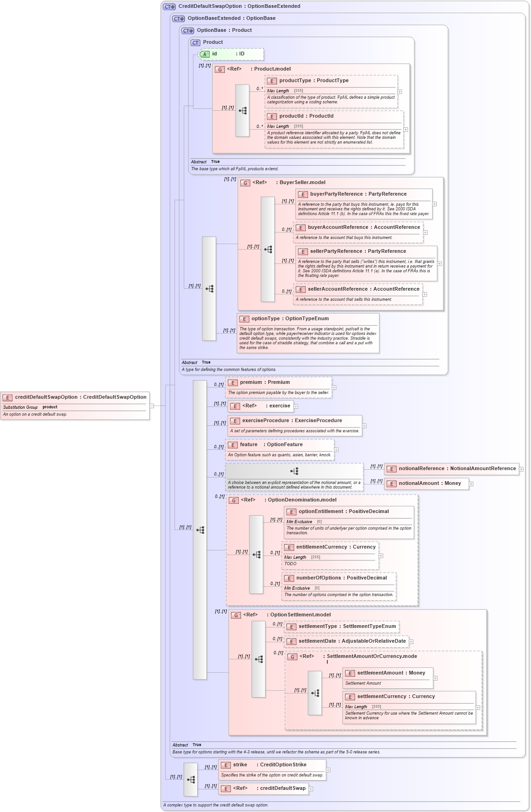Expand the settlementCurrency element
531x812 pixels.
coord(478,707)
